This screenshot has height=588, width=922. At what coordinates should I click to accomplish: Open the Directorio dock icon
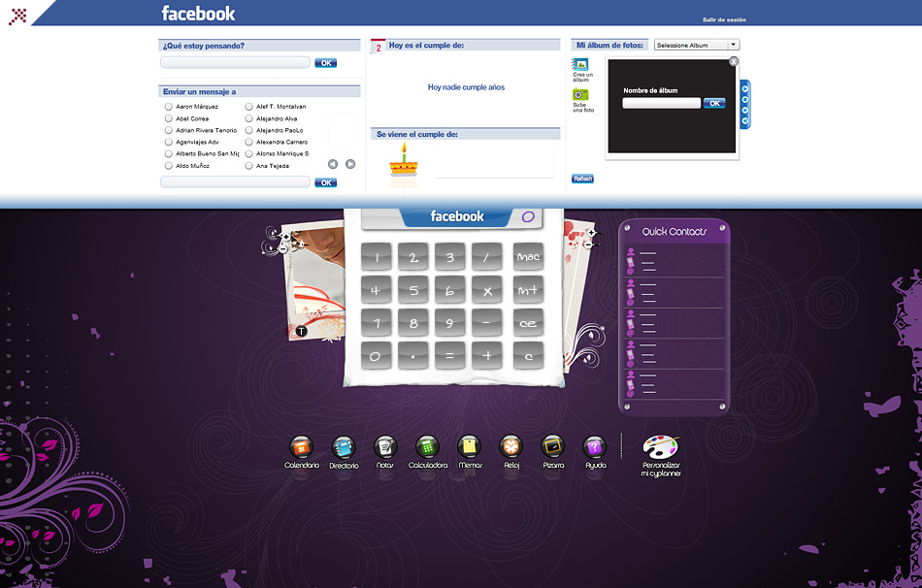pos(344,447)
